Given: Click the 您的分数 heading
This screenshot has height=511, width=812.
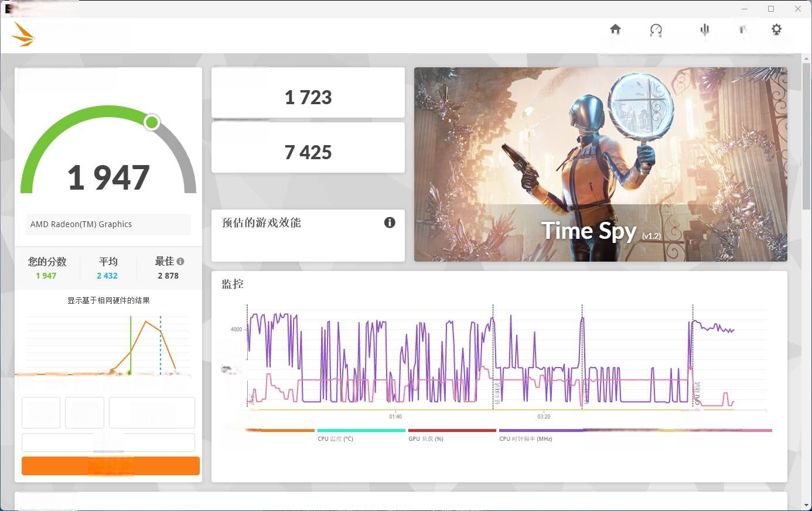Looking at the screenshot, I should (x=47, y=262).
